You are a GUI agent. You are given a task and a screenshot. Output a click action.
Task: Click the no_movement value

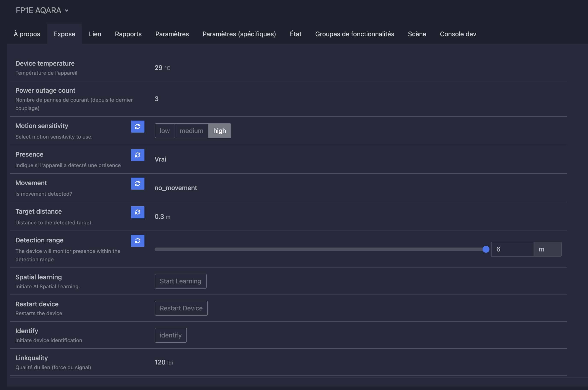click(x=176, y=188)
